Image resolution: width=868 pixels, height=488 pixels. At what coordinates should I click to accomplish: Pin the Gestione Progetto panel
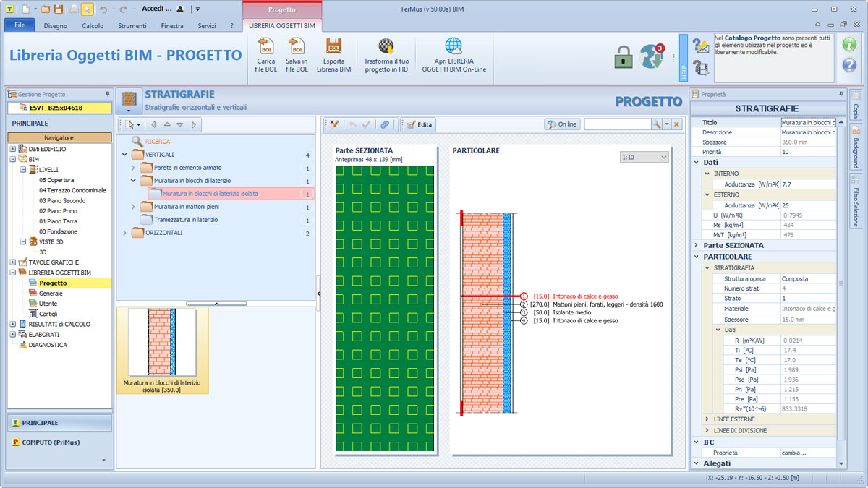(108, 94)
